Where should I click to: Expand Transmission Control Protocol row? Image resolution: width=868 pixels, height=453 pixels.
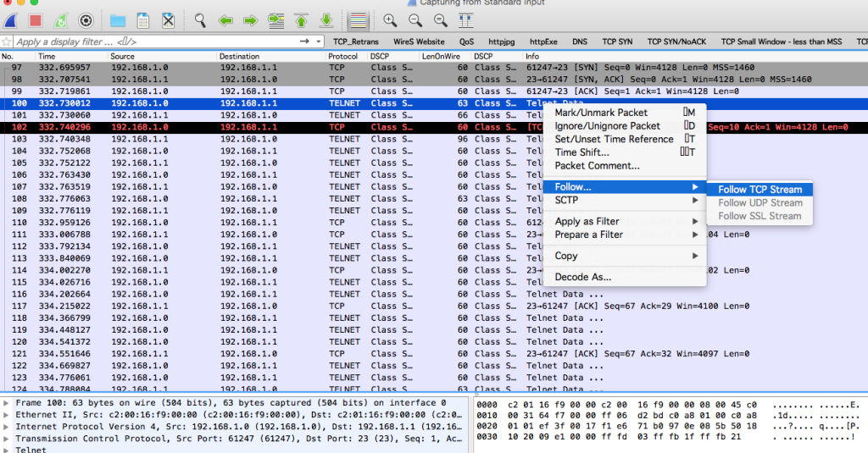[x=6, y=439]
